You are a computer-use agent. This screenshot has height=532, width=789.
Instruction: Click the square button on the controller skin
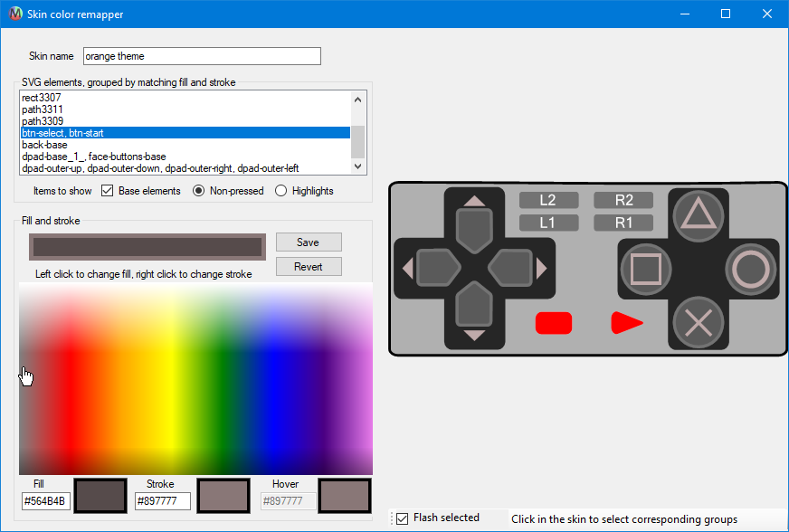click(x=646, y=269)
